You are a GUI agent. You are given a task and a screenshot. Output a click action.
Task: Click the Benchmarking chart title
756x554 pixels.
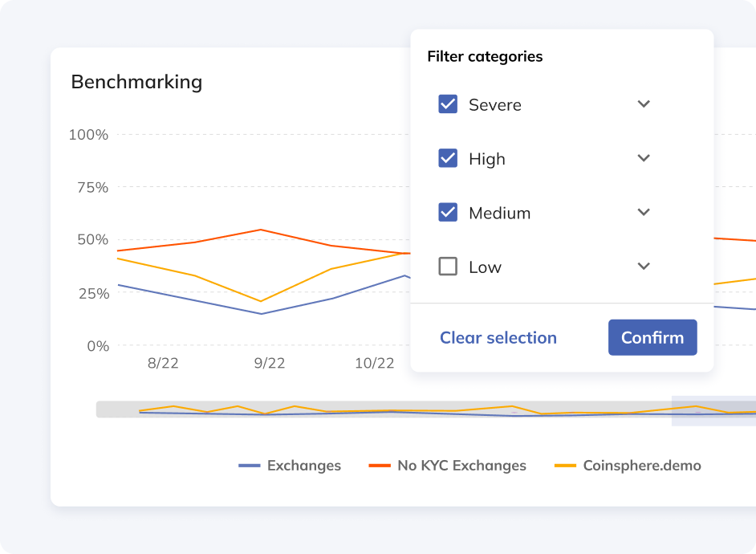(x=136, y=82)
